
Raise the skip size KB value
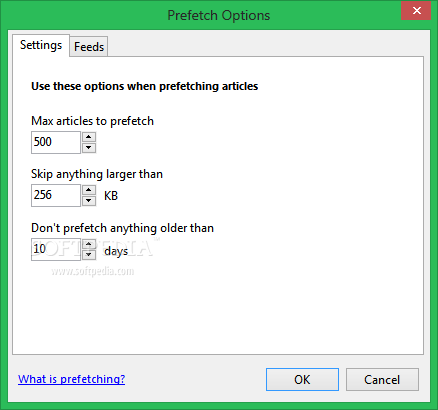[x=89, y=190]
